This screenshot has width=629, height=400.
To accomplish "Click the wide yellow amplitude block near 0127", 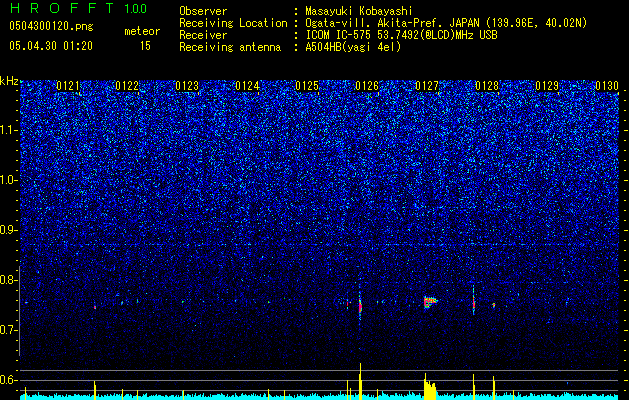I will 430,387.
